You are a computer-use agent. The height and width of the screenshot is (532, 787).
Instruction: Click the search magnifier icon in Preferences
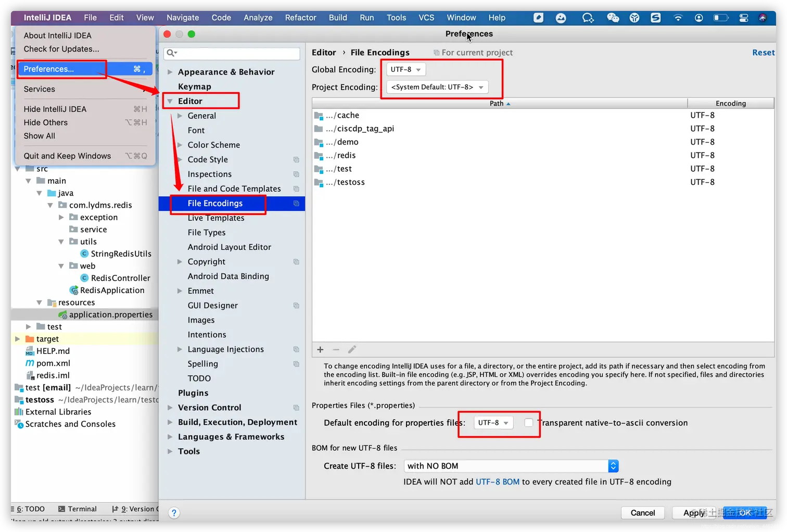(172, 53)
